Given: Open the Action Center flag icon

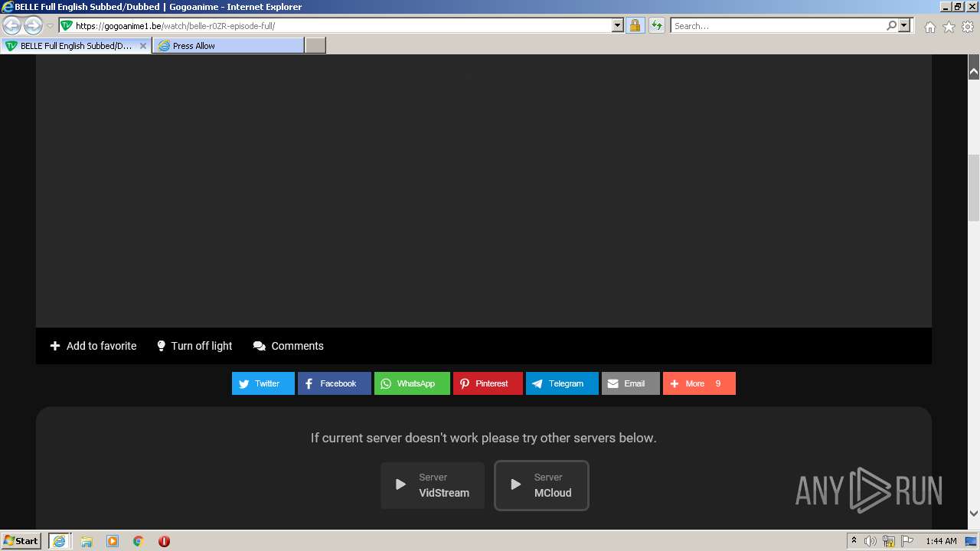Looking at the screenshot, I should tap(906, 541).
